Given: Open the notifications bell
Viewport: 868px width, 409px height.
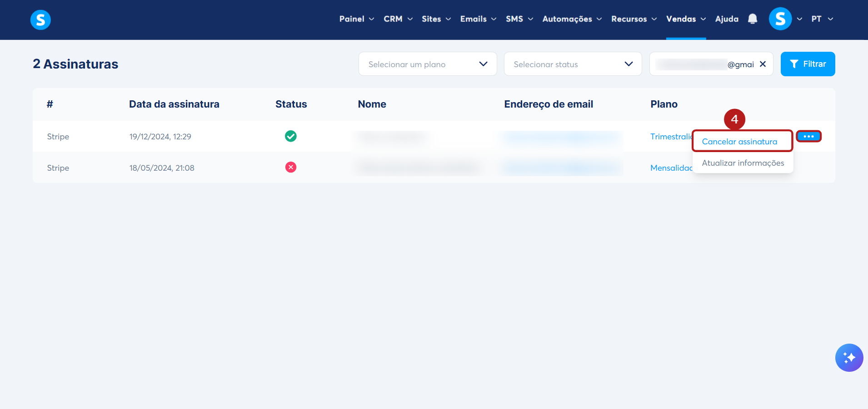Looking at the screenshot, I should coord(753,19).
